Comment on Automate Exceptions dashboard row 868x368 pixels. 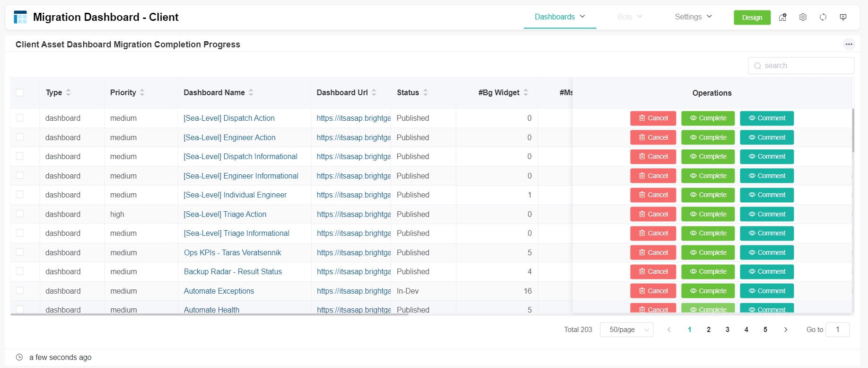pyautogui.click(x=767, y=291)
